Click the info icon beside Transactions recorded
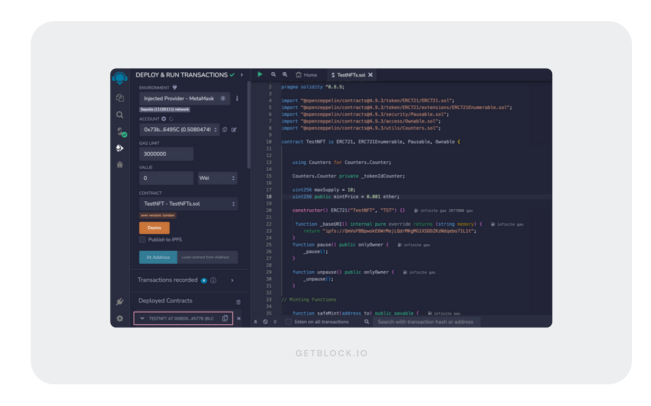The image size is (651, 406). [x=213, y=280]
